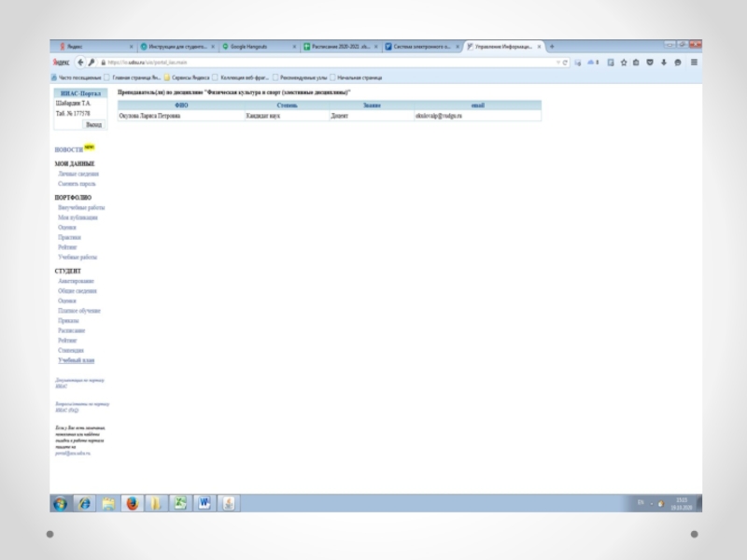
Task: Open the Windows Start button
Action: [x=61, y=504]
